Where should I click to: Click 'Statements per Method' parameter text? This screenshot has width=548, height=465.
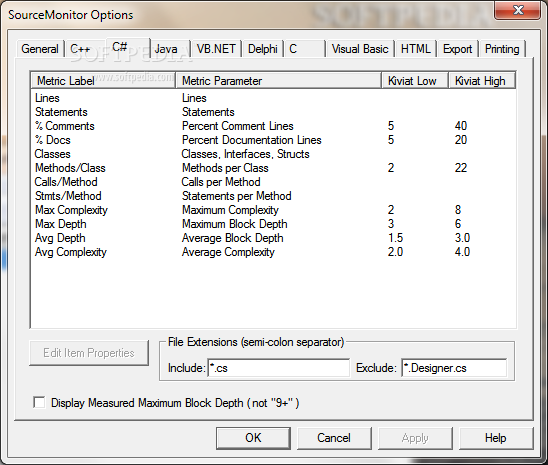(x=237, y=196)
